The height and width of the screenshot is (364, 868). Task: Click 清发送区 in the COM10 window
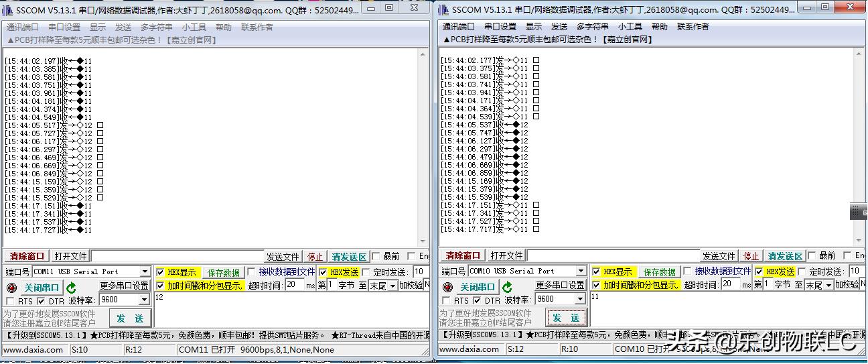(785, 256)
